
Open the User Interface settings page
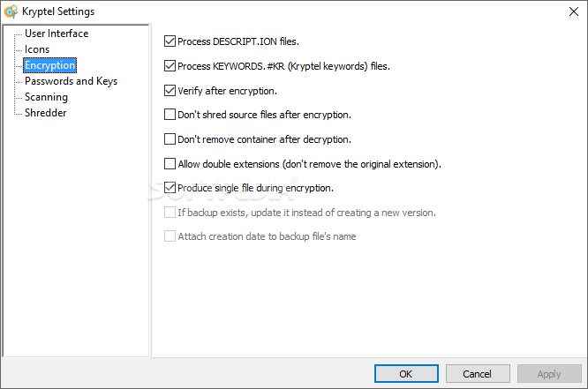coord(57,34)
